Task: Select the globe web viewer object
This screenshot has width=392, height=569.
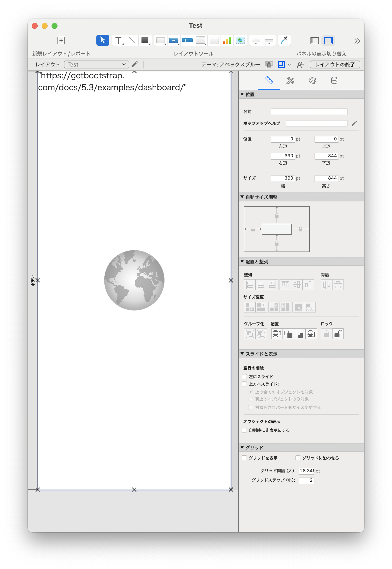Action: pyautogui.click(x=134, y=280)
